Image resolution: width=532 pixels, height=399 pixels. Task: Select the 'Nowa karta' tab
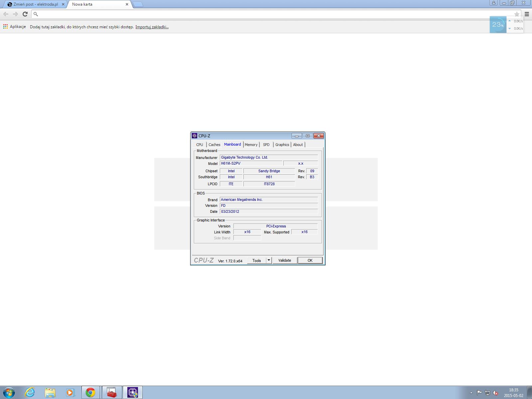(x=100, y=4)
